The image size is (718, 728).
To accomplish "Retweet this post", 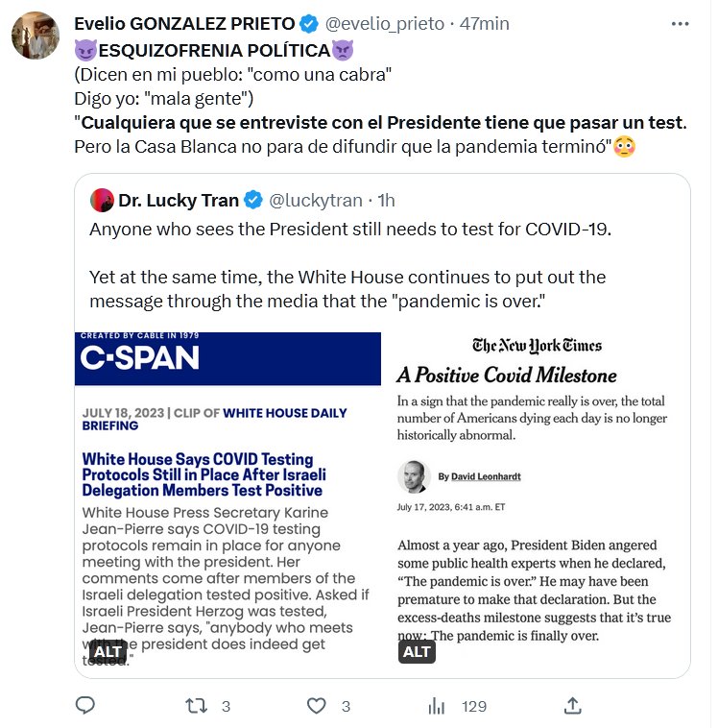I will (196, 706).
